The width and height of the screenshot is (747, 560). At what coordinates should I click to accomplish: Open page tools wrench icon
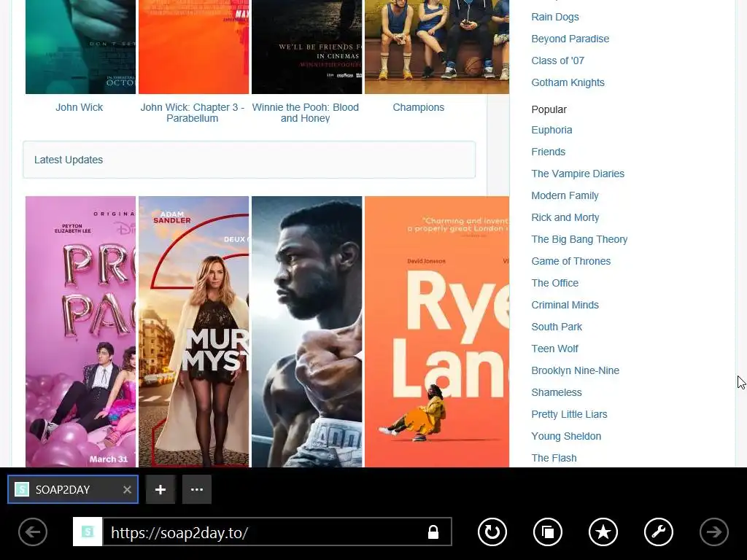(659, 532)
